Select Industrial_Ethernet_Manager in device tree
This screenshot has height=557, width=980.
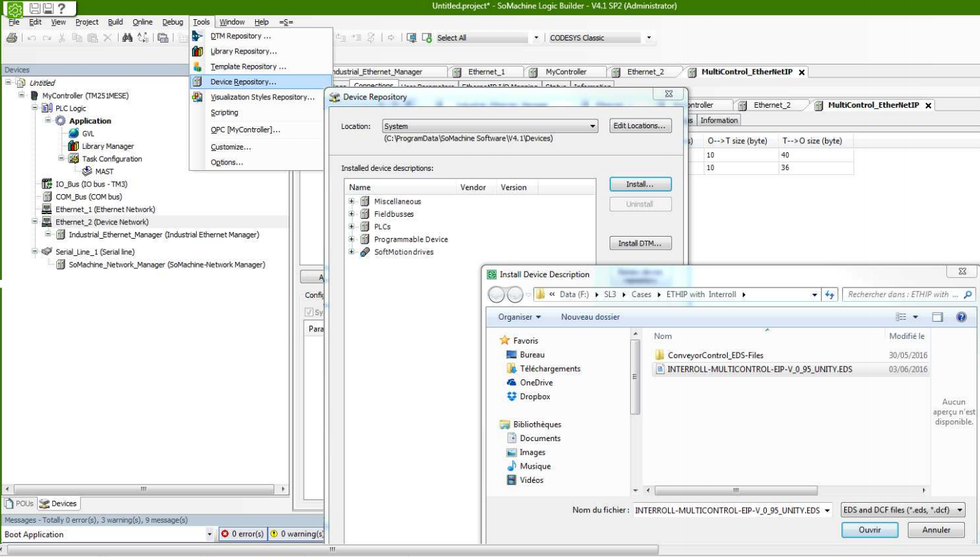point(163,235)
